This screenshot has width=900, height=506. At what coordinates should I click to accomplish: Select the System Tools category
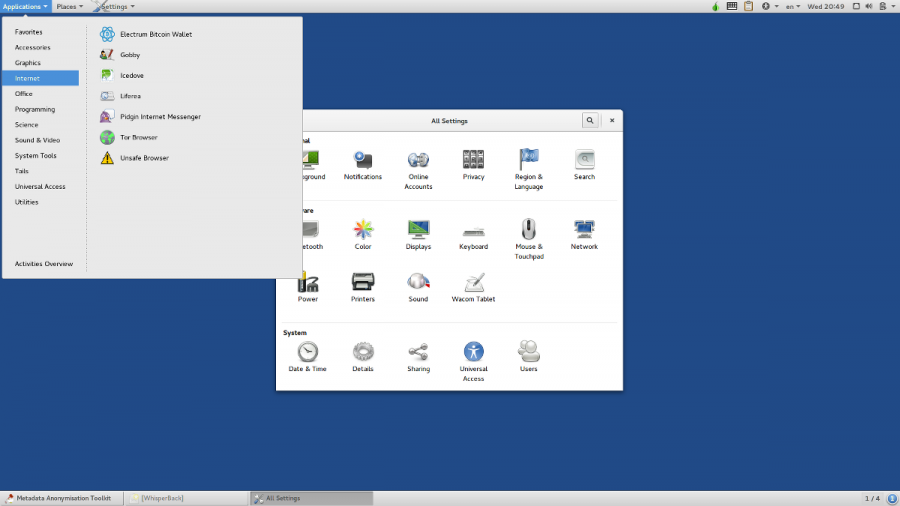click(35, 156)
